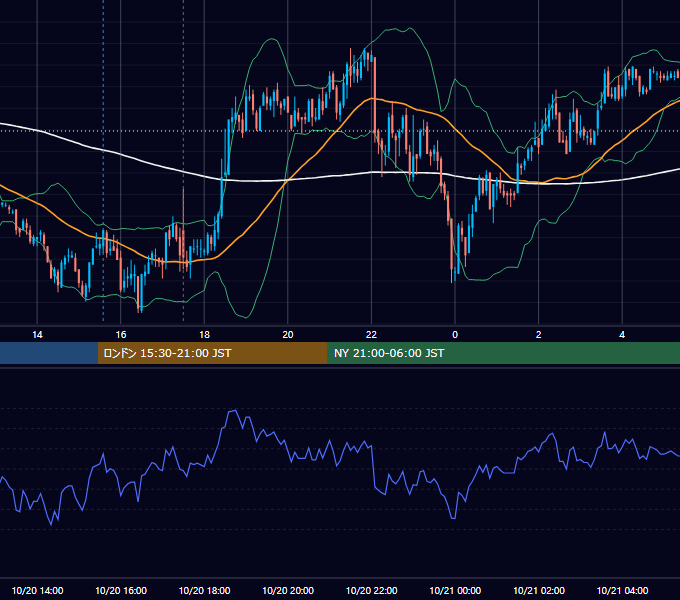Image resolution: width=680 pixels, height=600 pixels.
Task: Click the 20 hour axis label
Action: (288, 335)
